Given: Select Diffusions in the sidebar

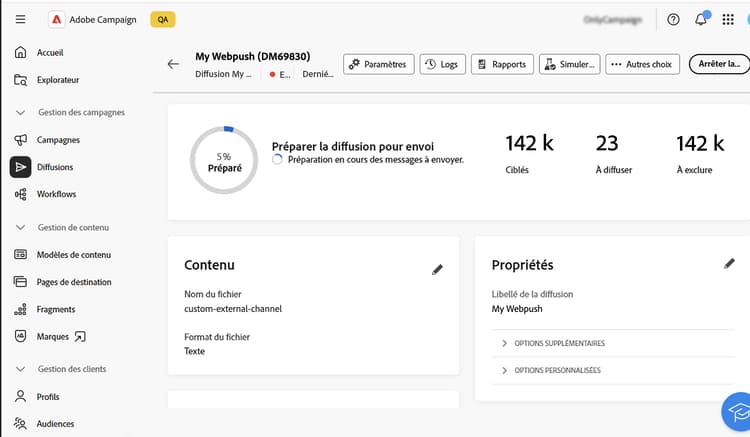Looking at the screenshot, I should [55, 167].
